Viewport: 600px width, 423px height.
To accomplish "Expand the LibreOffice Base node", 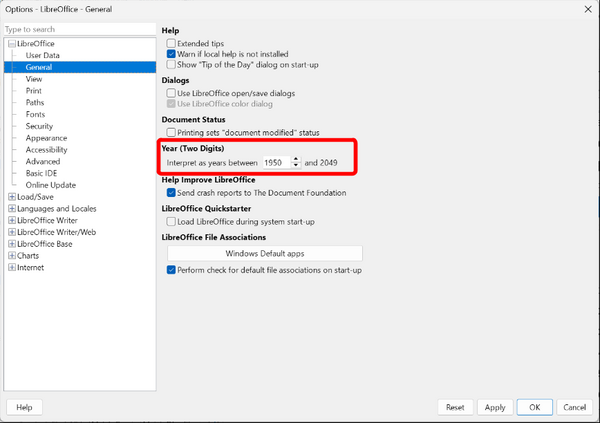I will coord(12,244).
